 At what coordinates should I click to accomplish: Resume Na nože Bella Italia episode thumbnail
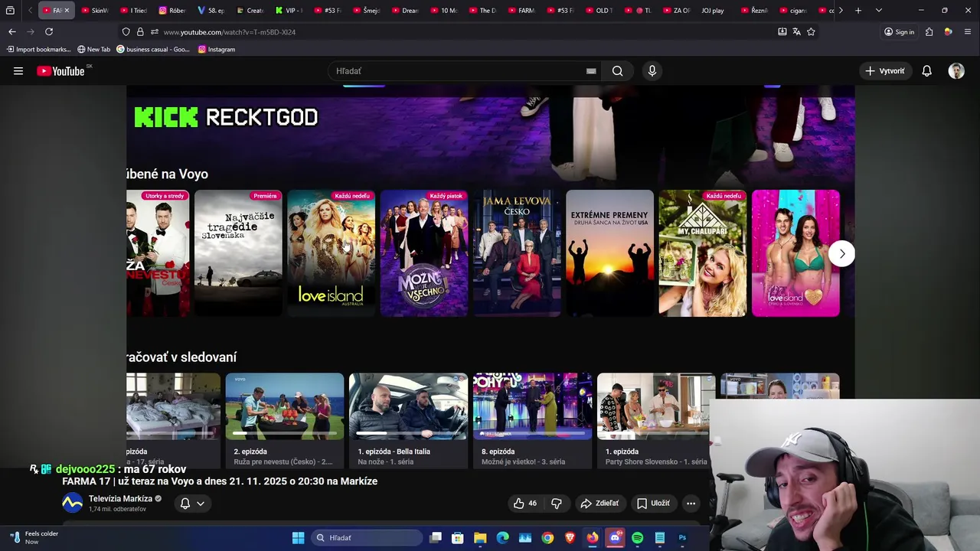pyautogui.click(x=408, y=406)
